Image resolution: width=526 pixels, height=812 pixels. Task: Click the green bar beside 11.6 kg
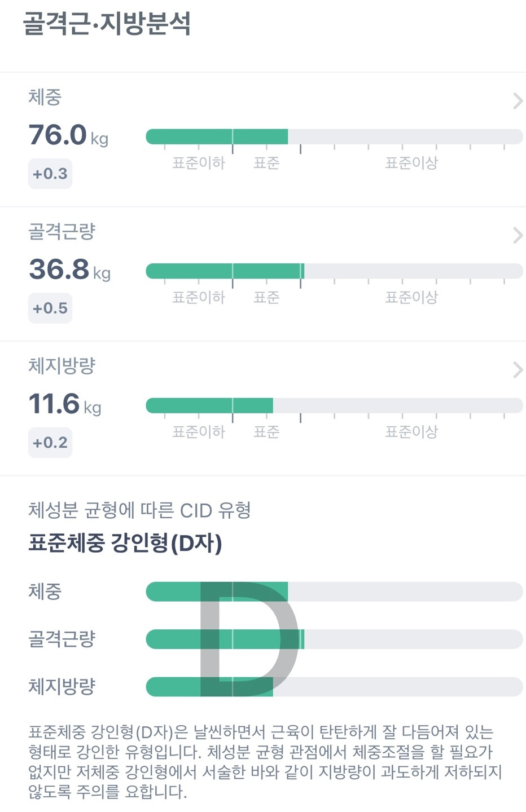tap(209, 405)
